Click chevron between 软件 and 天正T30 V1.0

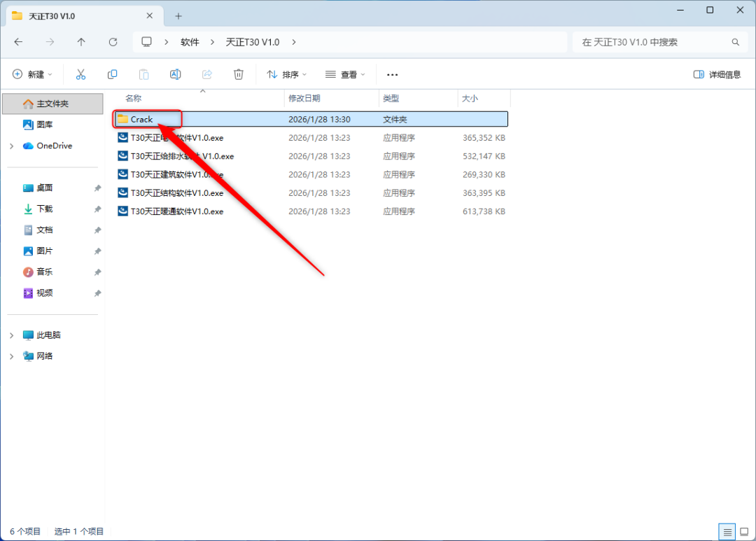(x=212, y=42)
